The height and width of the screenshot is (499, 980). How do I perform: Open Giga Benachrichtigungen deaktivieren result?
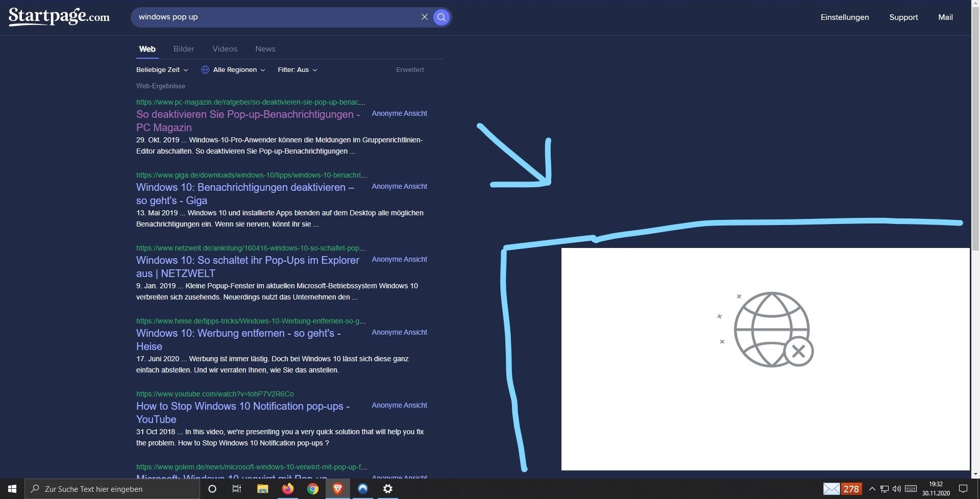point(245,194)
